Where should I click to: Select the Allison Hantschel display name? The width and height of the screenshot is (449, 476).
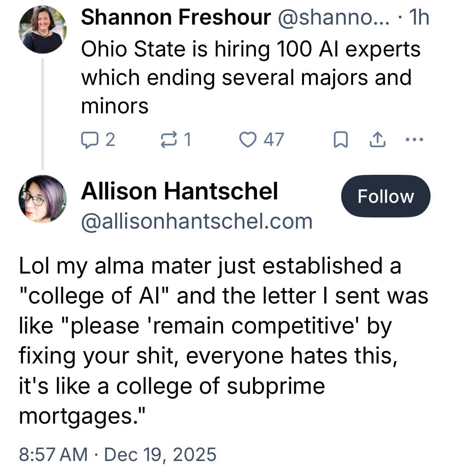(179, 191)
